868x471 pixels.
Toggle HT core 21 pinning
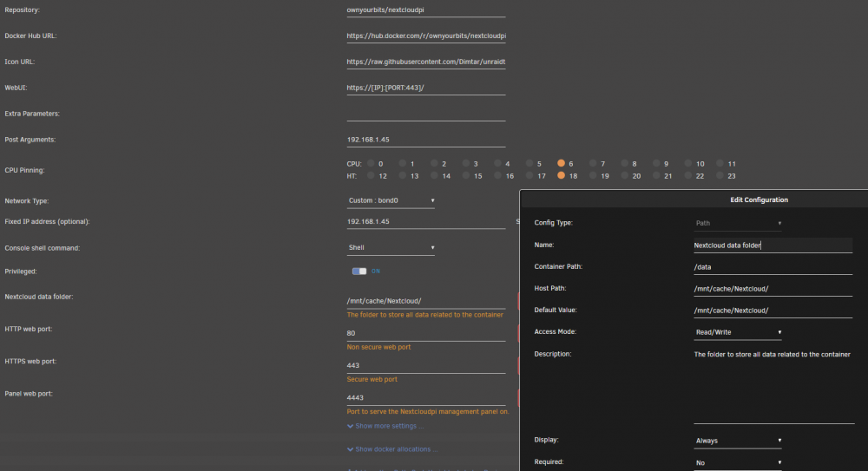[656, 175]
